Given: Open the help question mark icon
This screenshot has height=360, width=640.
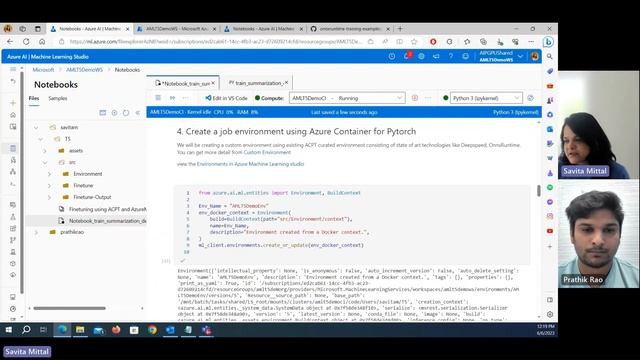Looking at the screenshot, I should [x=451, y=56].
